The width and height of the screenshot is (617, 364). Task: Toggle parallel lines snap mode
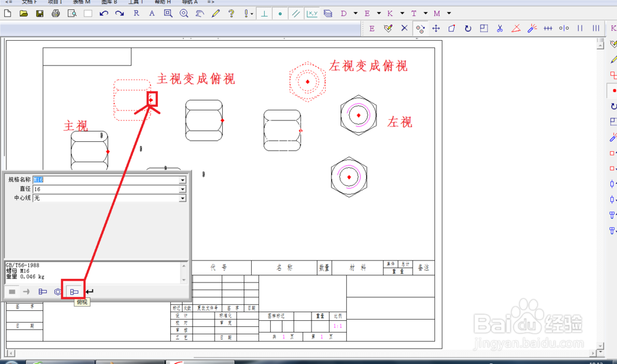(x=296, y=14)
